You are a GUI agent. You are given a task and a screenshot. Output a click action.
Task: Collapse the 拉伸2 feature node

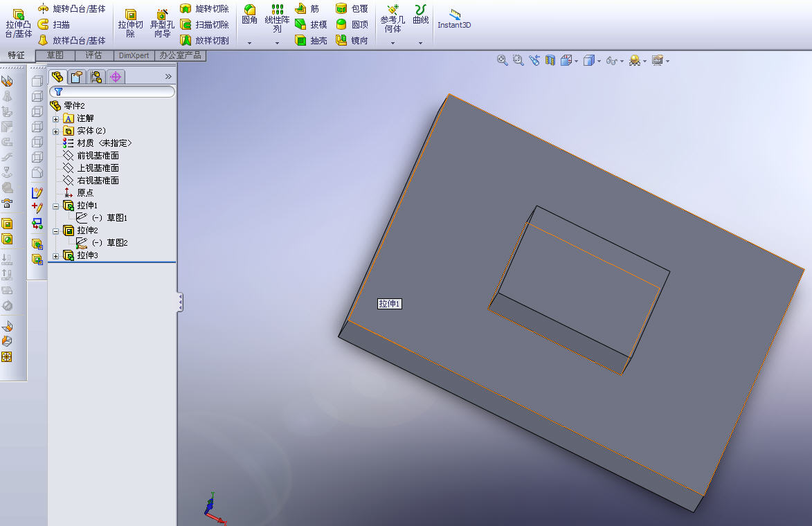(x=56, y=231)
